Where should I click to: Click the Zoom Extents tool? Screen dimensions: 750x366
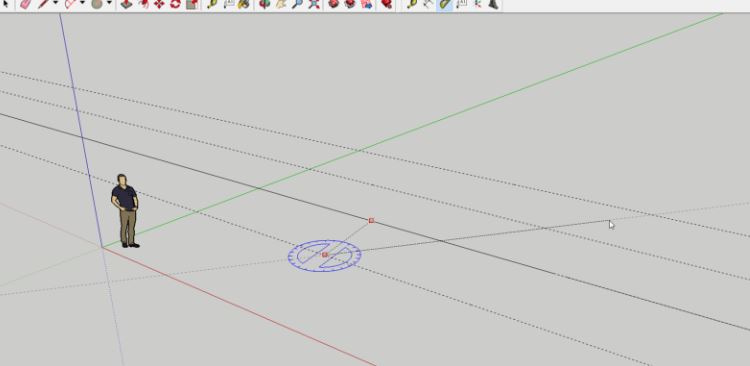pyautogui.click(x=313, y=5)
